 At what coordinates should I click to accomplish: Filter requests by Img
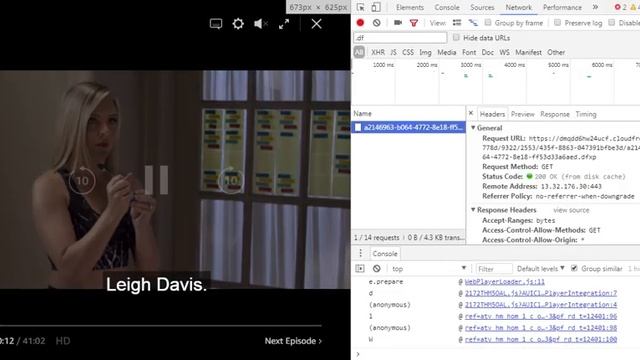[425, 52]
